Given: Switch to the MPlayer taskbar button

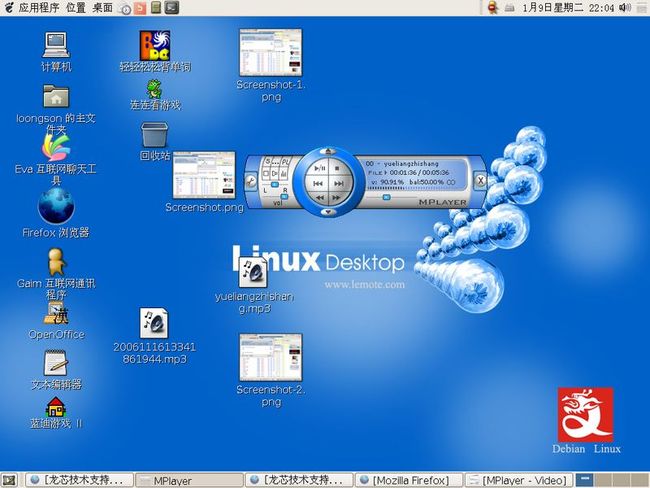Looking at the screenshot, I should [189, 480].
